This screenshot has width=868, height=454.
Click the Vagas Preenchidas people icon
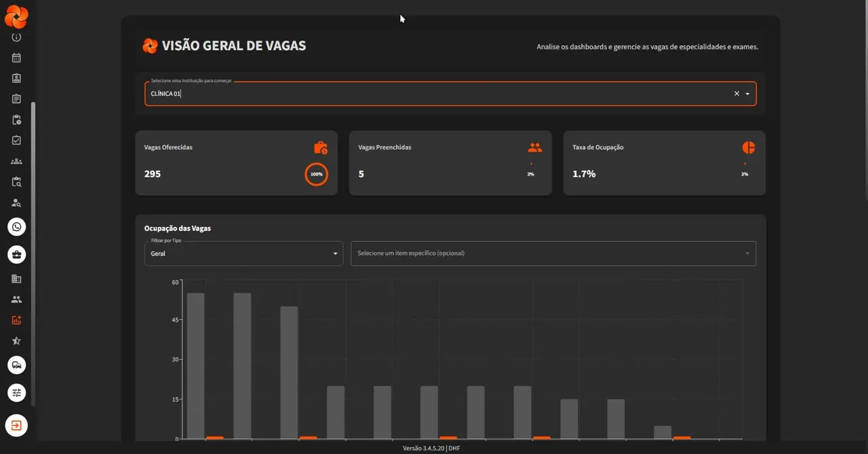pos(535,148)
